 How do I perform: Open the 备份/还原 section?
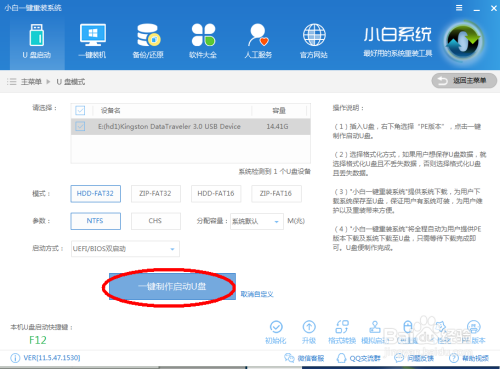click(x=148, y=42)
